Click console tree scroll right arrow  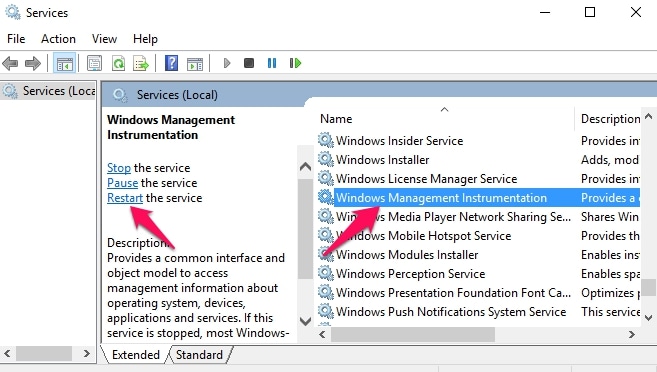(x=86, y=354)
